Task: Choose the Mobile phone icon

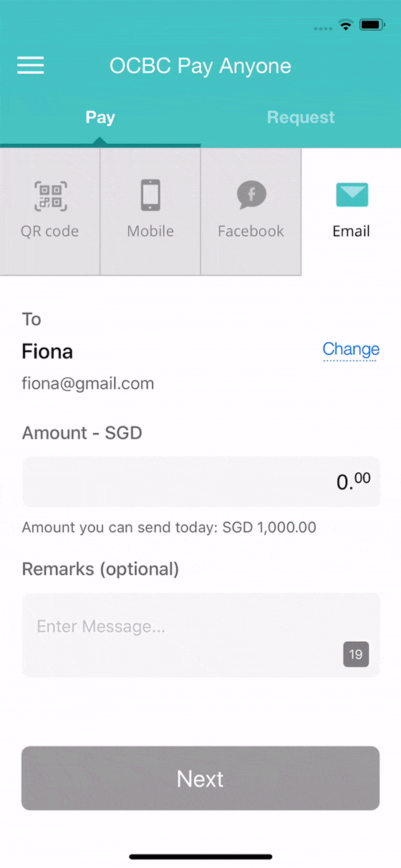Action: pos(150,195)
